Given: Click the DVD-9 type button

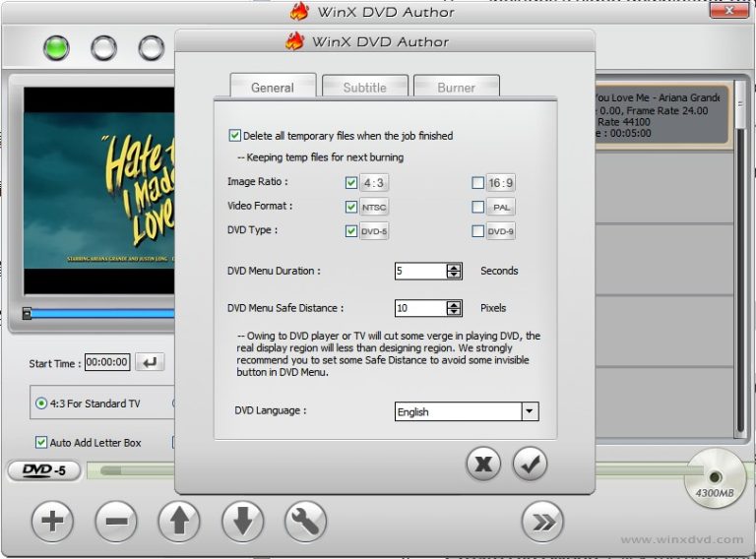Looking at the screenshot, I should coord(500,231).
